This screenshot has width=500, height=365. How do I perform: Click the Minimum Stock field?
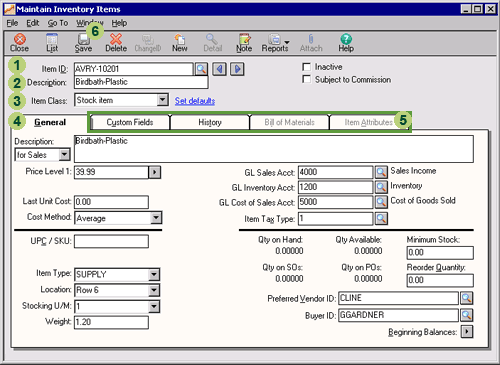point(440,253)
